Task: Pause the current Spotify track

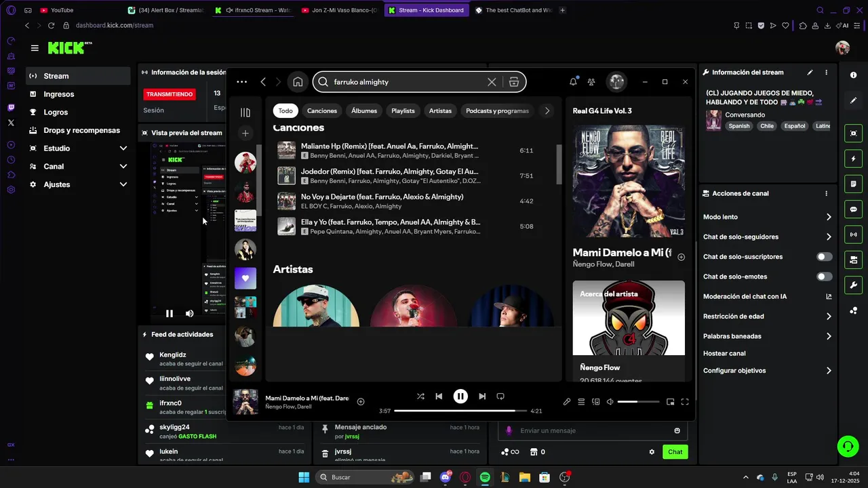Action: [460, 396]
